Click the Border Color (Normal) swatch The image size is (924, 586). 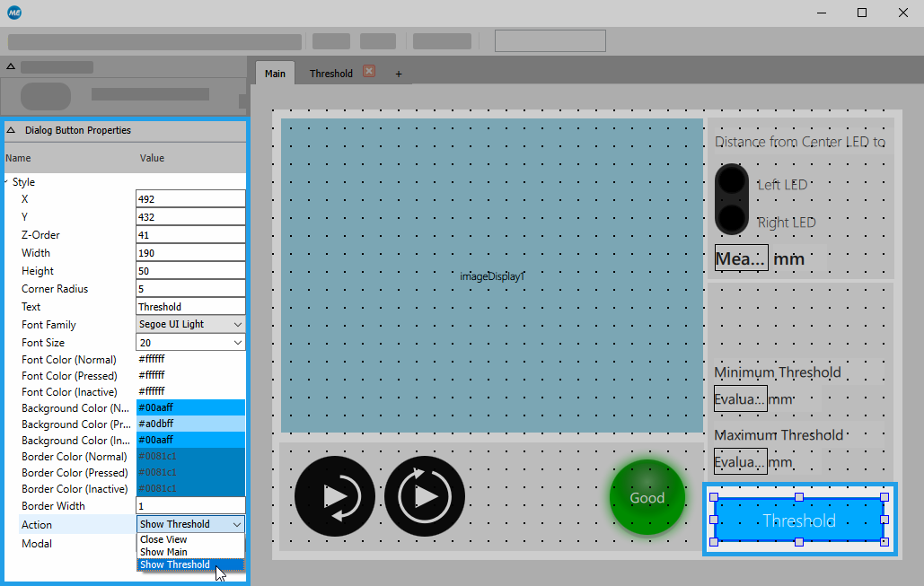click(x=190, y=456)
